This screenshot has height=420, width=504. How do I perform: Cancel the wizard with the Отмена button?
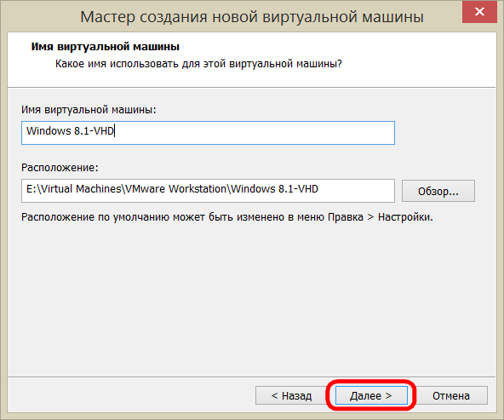(451, 395)
